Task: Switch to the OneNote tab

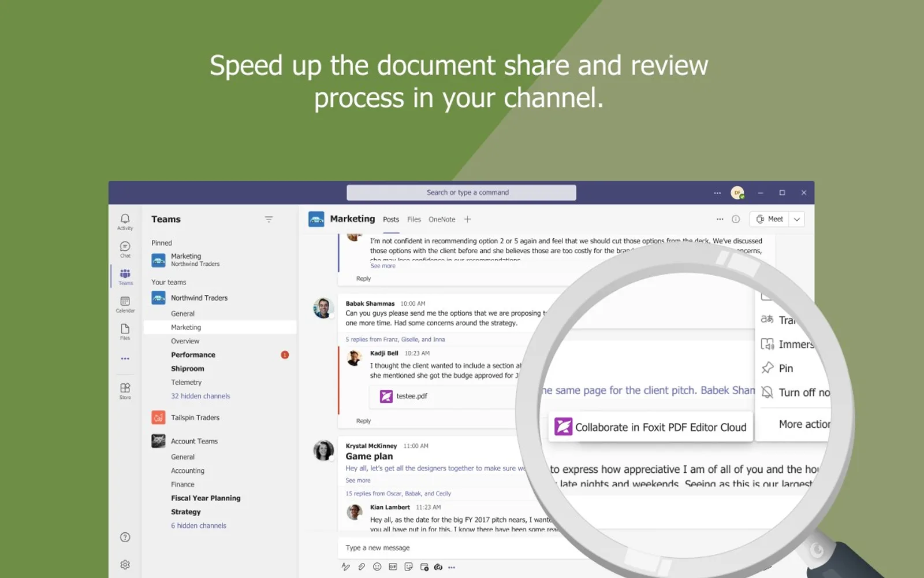Action: point(442,220)
